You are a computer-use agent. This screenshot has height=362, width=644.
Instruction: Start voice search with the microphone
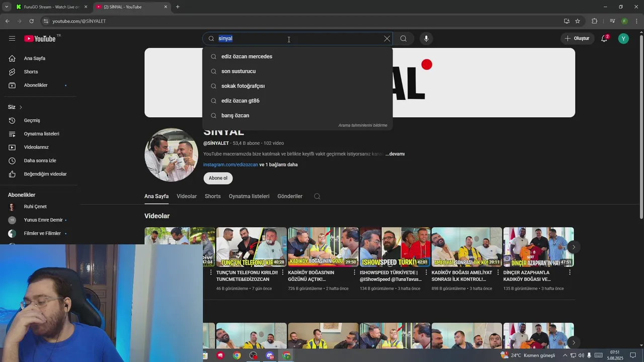coord(426,39)
